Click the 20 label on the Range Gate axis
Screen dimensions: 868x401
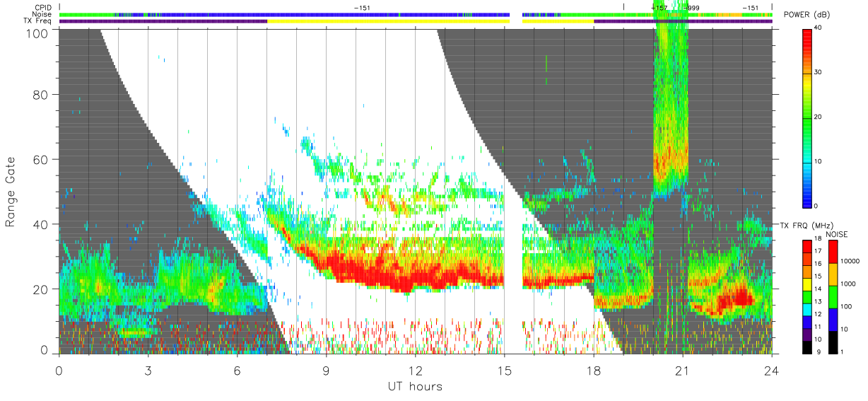[x=41, y=289]
